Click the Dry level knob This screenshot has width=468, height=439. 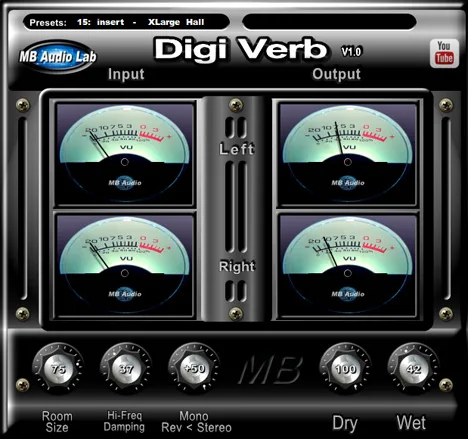(x=346, y=369)
